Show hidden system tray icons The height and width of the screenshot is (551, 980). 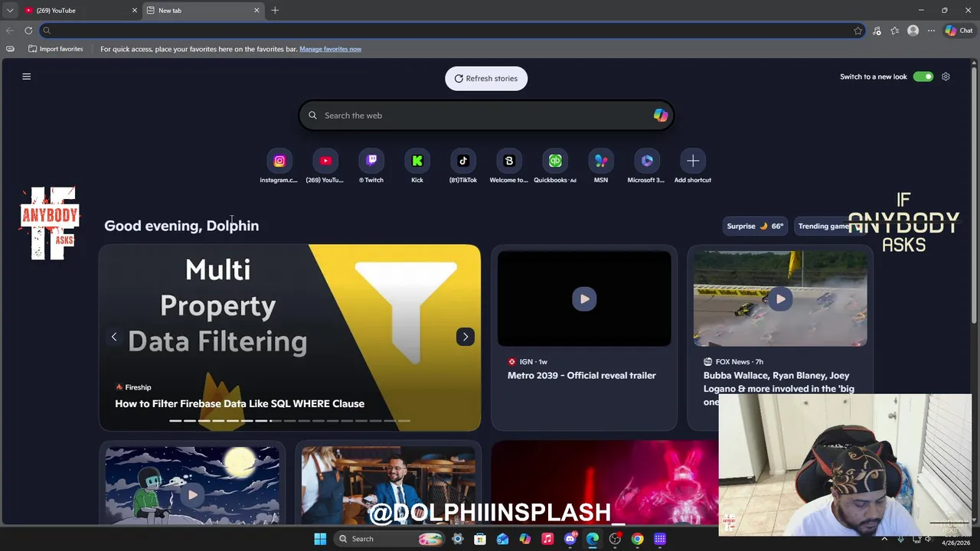[884, 539]
